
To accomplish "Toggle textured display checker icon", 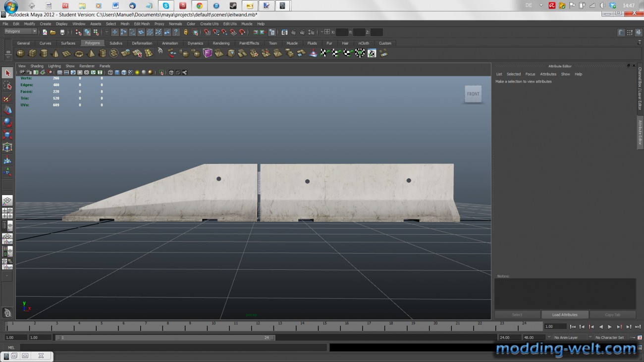I will 130,72.
